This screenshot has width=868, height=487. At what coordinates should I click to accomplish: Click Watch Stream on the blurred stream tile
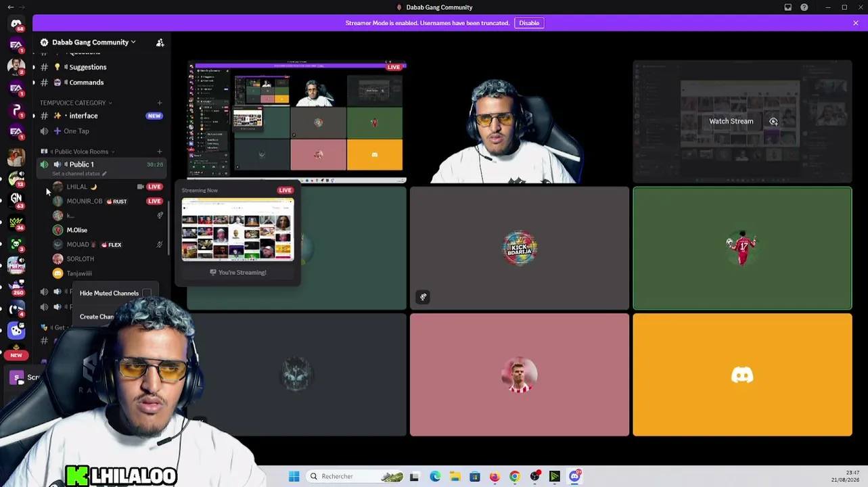[x=731, y=121]
